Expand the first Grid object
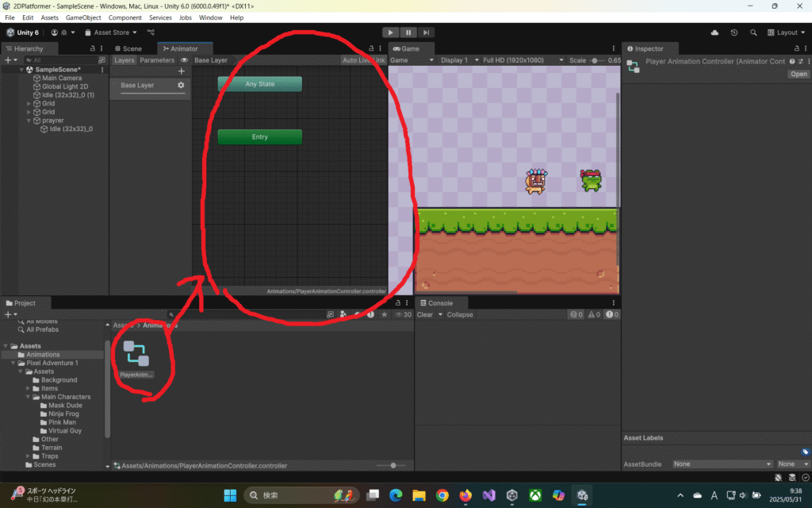The width and height of the screenshot is (812, 508). click(29, 104)
